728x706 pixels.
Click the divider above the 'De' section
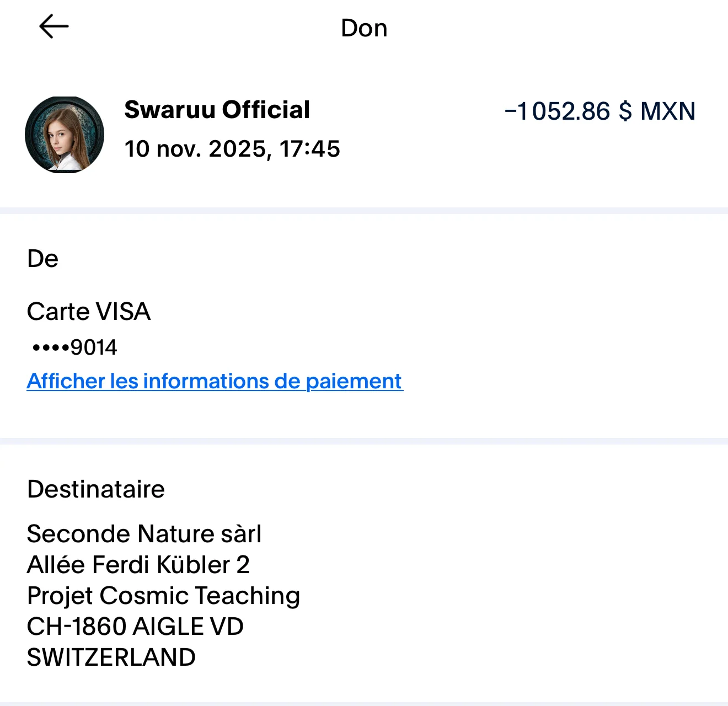pos(364,210)
